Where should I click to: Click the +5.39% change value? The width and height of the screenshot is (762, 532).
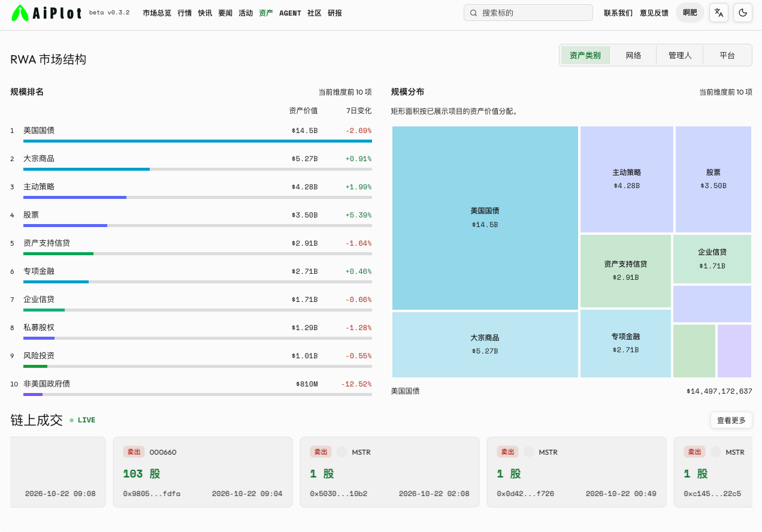point(358,215)
